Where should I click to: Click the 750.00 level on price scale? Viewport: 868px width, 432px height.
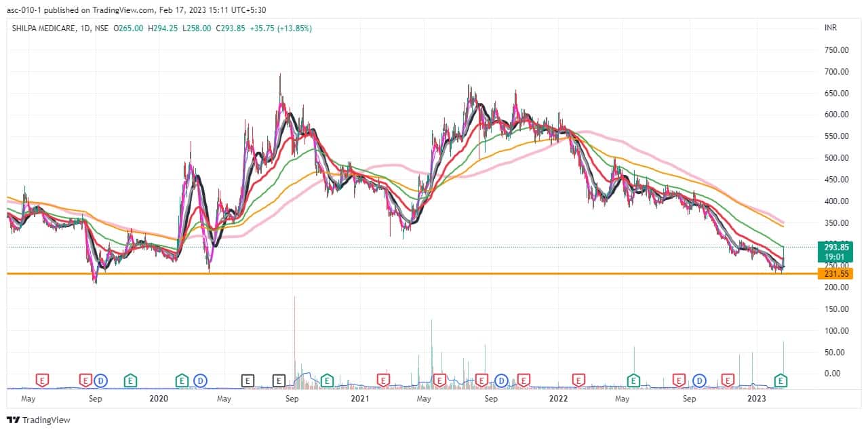click(837, 50)
